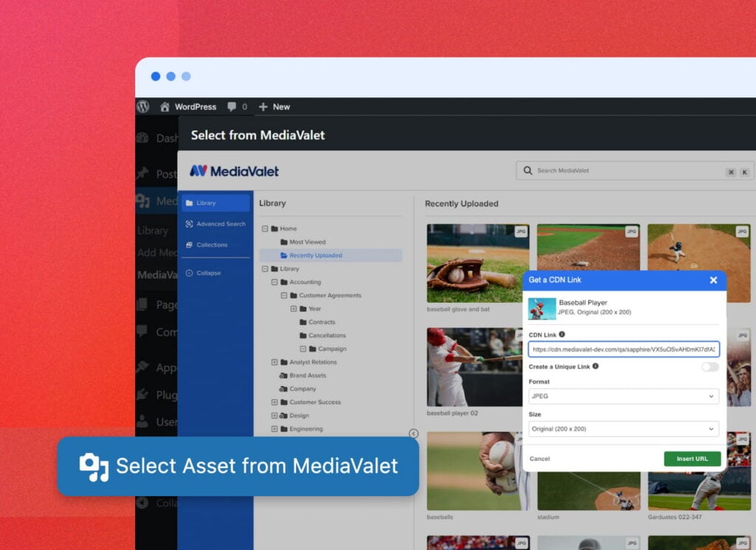The width and height of the screenshot is (756, 550).
Task: Open the Most Viewed folder
Action: point(303,242)
